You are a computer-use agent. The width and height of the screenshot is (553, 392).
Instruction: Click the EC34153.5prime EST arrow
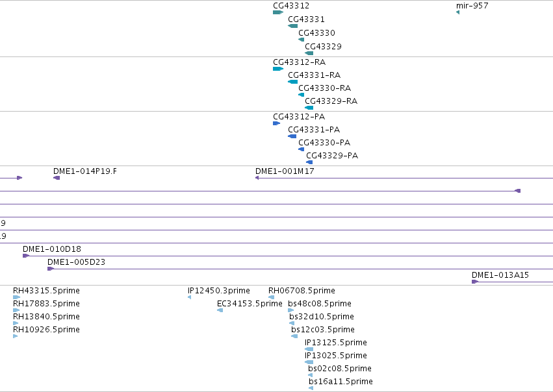click(x=220, y=310)
